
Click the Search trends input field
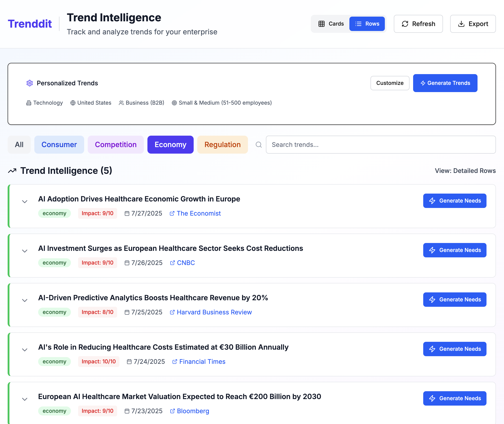pos(381,145)
